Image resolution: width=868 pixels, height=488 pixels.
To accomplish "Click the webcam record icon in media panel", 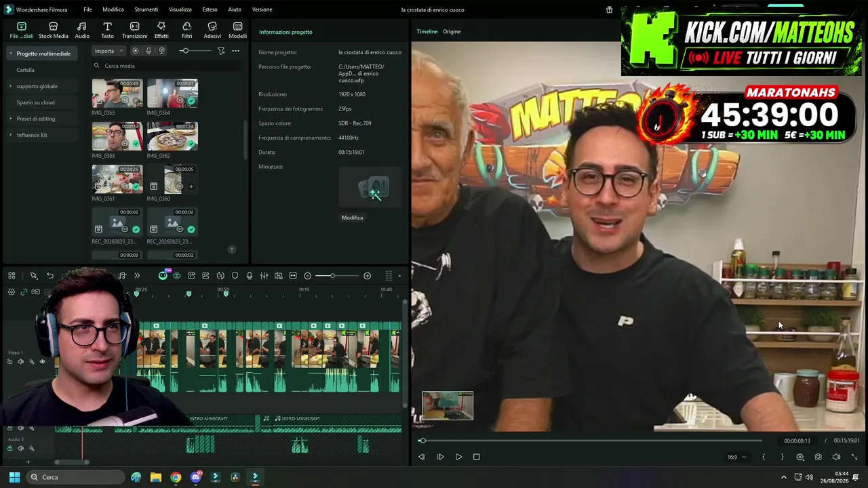I will 161,51.
